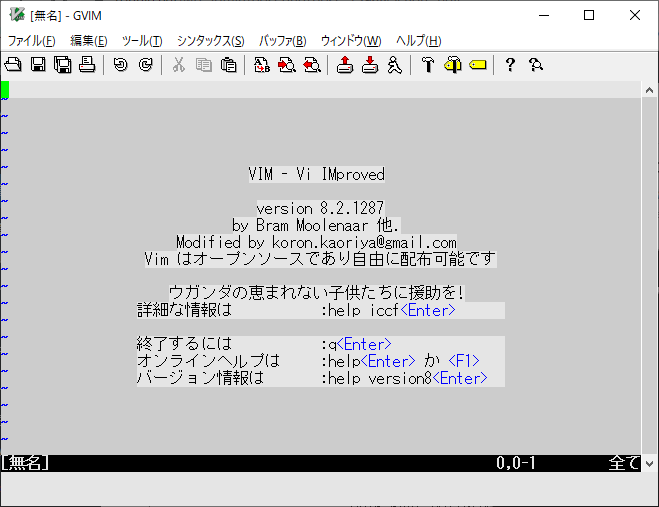The image size is (659, 507).
Task: Click the '全て' status indicator
Action: tap(624, 463)
